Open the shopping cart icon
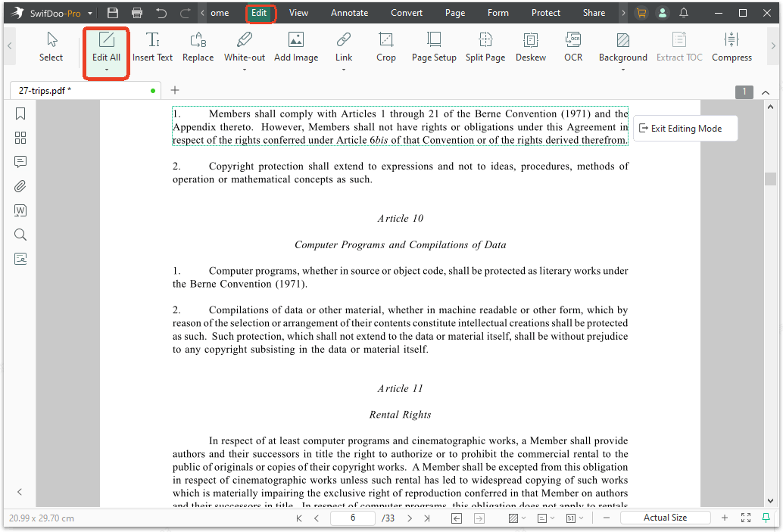 tap(641, 13)
